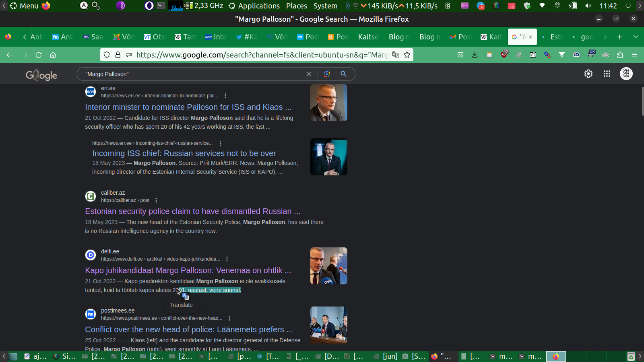The image size is (644, 362).
Task: Click the Google logo
Action: point(41,75)
